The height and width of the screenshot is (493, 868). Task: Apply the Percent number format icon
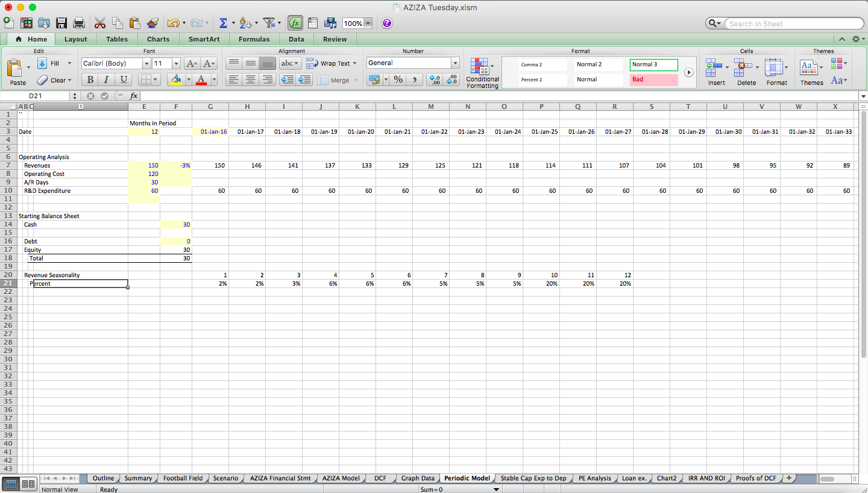[398, 79]
